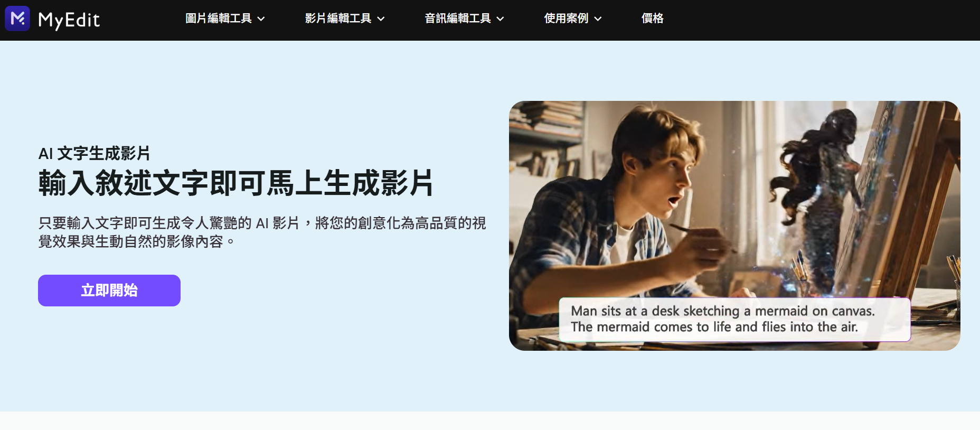Image resolution: width=980 pixels, height=430 pixels.
Task: Click the AI 文字生成影片 subtitle
Action: point(95,154)
